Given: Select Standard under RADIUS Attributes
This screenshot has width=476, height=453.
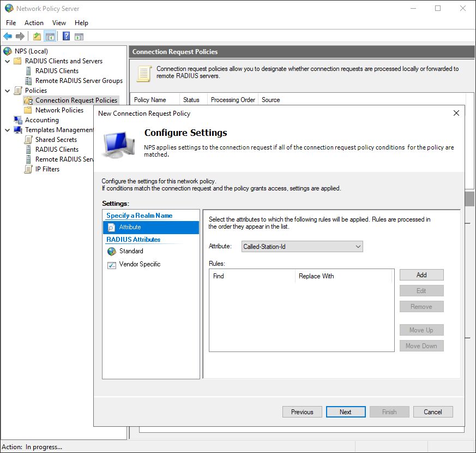Looking at the screenshot, I should tap(131, 251).
